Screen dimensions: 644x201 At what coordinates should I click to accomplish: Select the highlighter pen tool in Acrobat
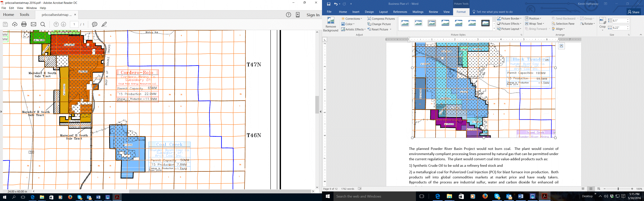click(104, 24)
